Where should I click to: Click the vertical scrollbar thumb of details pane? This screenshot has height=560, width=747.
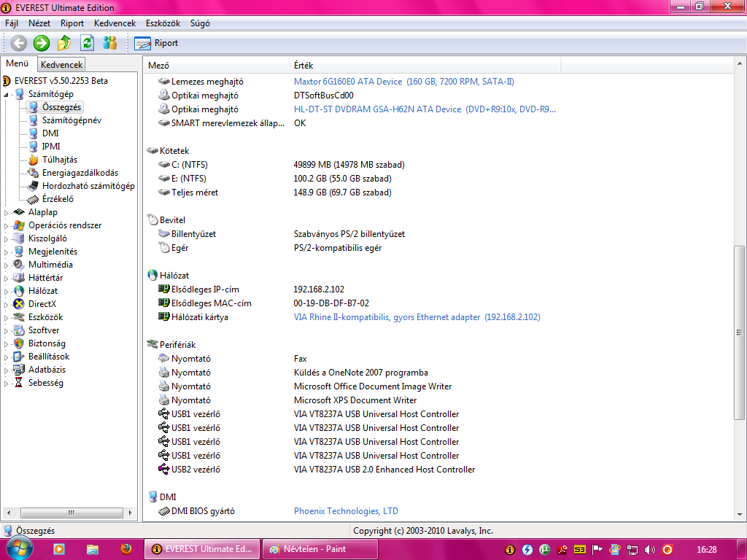(740, 332)
